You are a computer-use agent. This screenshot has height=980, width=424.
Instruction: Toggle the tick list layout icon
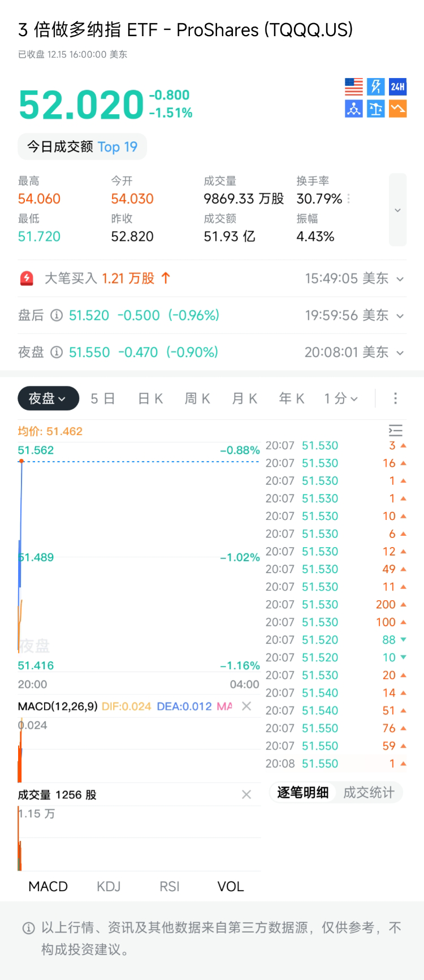(396, 431)
